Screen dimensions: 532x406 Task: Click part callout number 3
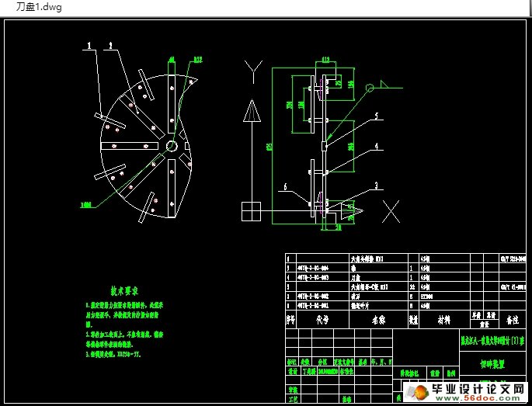coord(377,185)
